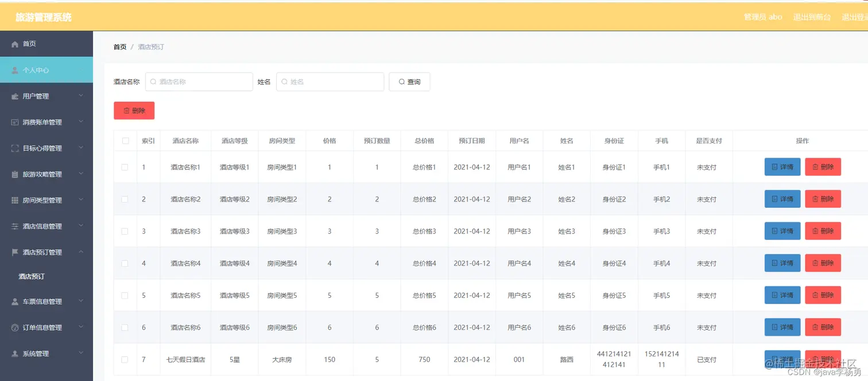Open 个人中心 menu item

(x=46, y=70)
